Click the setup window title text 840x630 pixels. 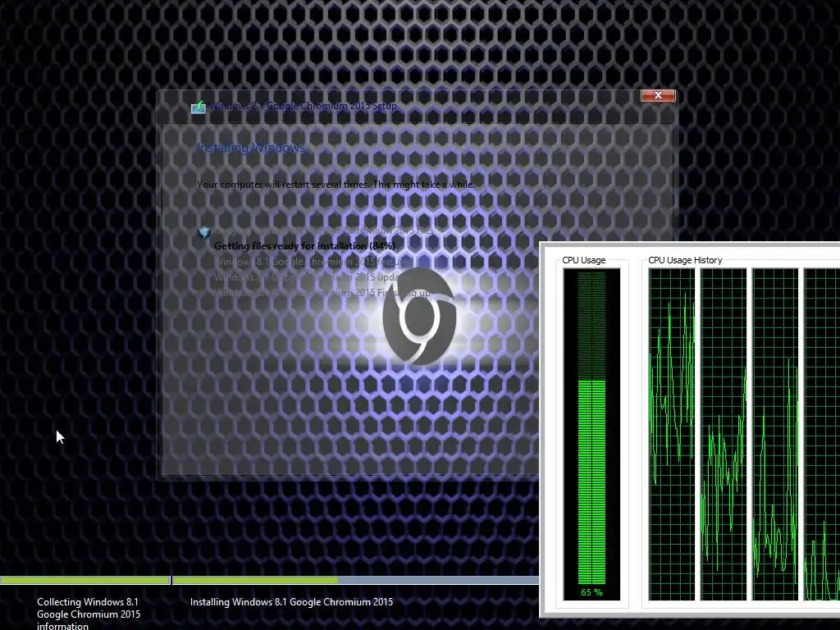pos(304,106)
